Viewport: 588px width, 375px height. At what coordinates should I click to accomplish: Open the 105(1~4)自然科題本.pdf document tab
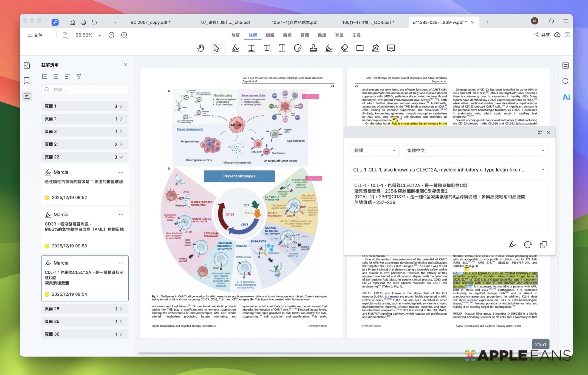[294, 22]
